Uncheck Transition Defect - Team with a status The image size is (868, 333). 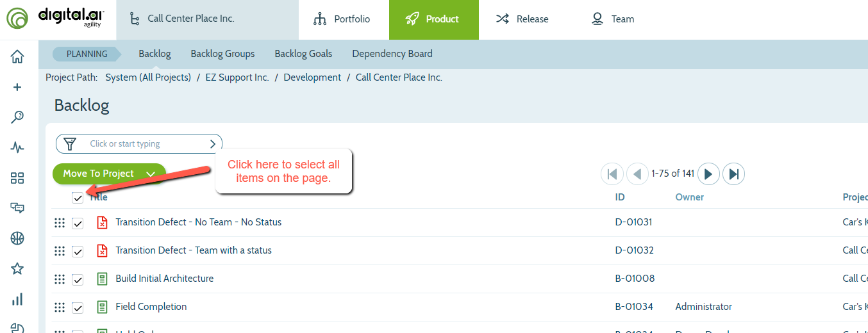point(78,252)
